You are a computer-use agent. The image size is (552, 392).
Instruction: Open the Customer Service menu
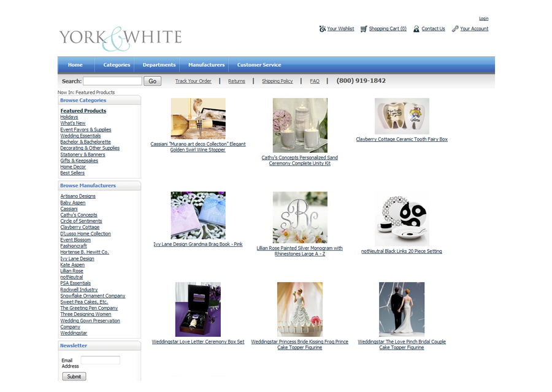pos(259,65)
